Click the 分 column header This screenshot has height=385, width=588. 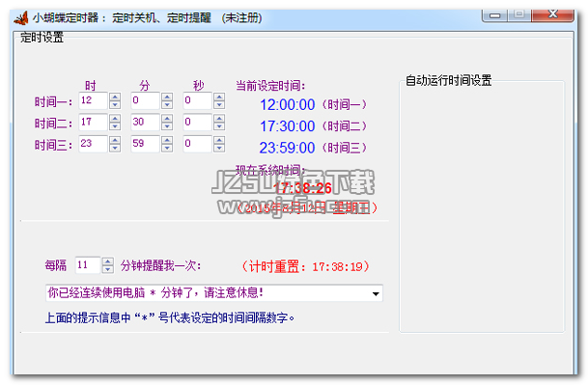(145, 86)
